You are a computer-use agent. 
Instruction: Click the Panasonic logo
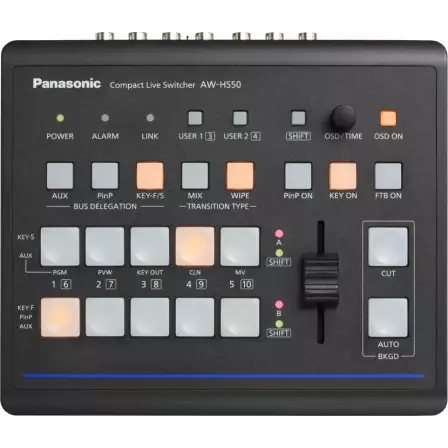click(x=67, y=83)
